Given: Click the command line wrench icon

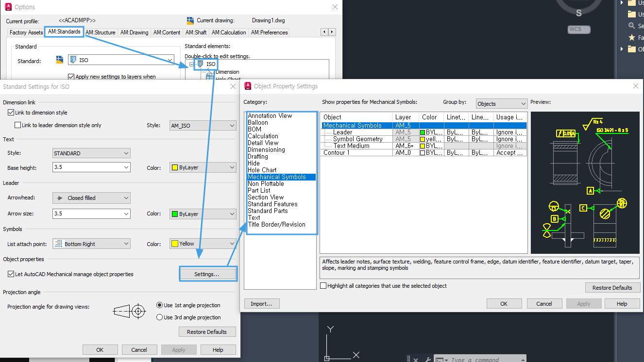Looking at the screenshot, I should [428, 360].
